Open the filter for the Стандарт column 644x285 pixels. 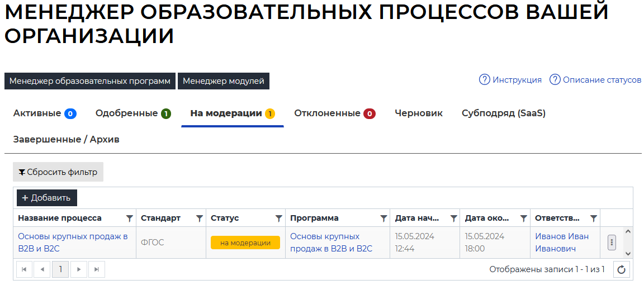(x=199, y=218)
